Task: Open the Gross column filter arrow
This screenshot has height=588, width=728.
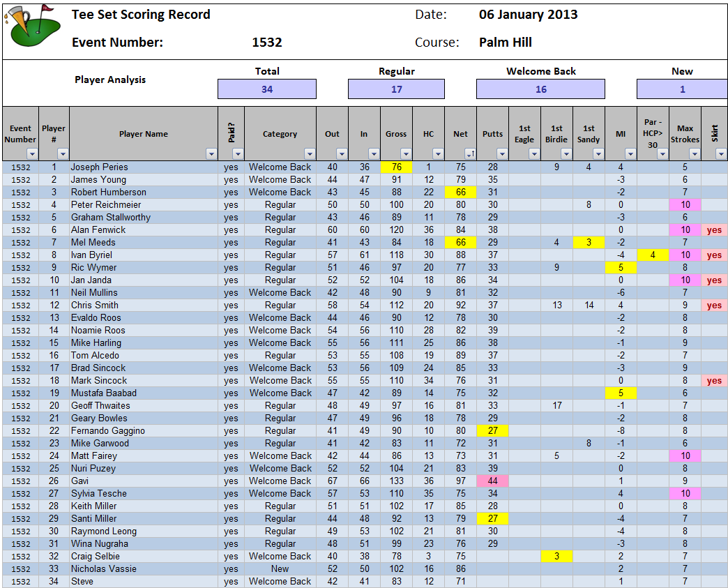Action: pyautogui.click(x=405, y=153)
